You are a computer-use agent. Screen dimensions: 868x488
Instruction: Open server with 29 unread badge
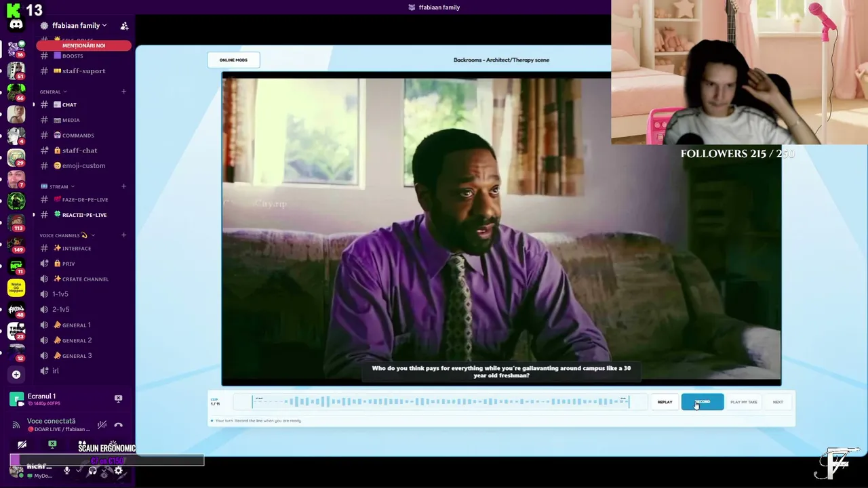pyautogui.click(x=16, y=157)
